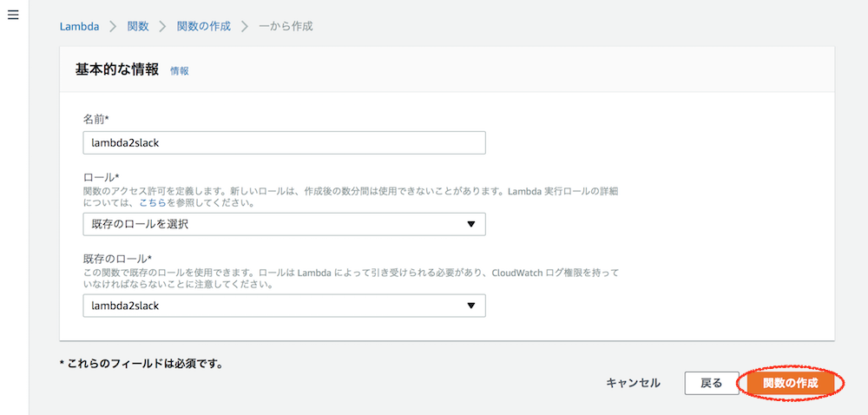
Task: Open the hamburger navigation menu
Action: (x=13, y=16)
